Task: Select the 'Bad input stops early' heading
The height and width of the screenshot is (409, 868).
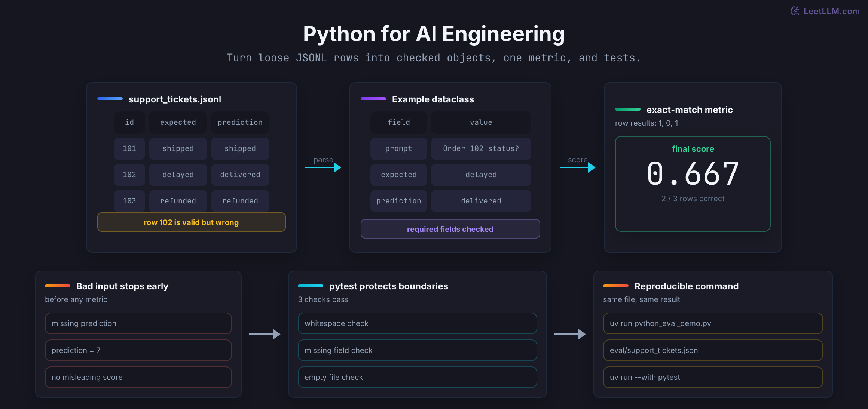Action: point(122,286)
